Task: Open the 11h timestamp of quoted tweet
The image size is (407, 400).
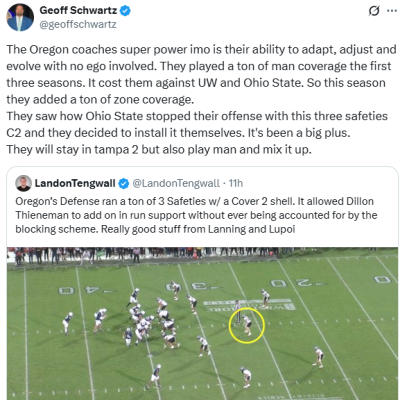Action: coord(236,183)
